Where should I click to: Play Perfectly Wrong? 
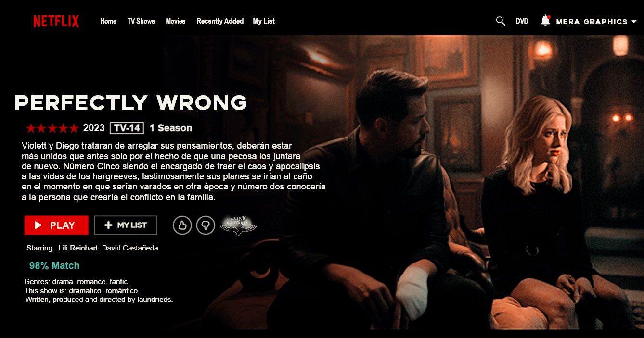(56, 225)
